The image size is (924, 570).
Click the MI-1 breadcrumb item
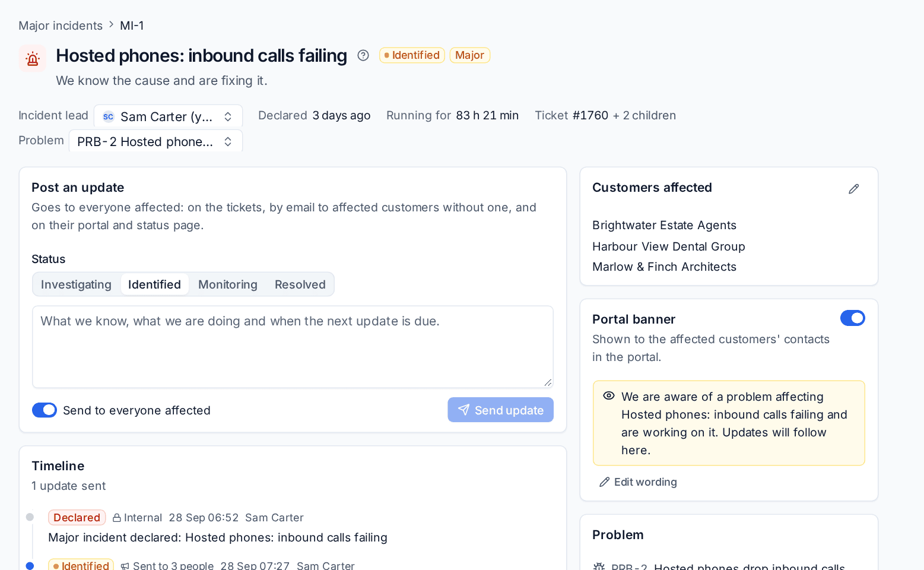coord(132,26)
